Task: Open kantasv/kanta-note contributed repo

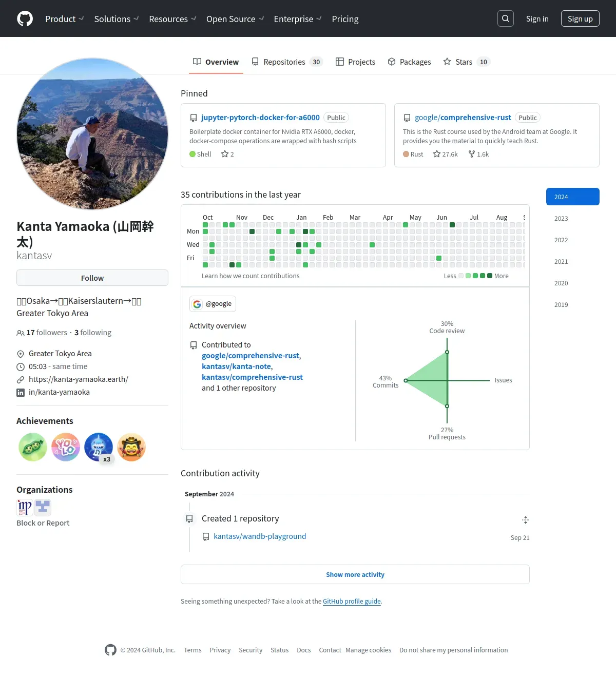Action: click(x=236, y=366)
